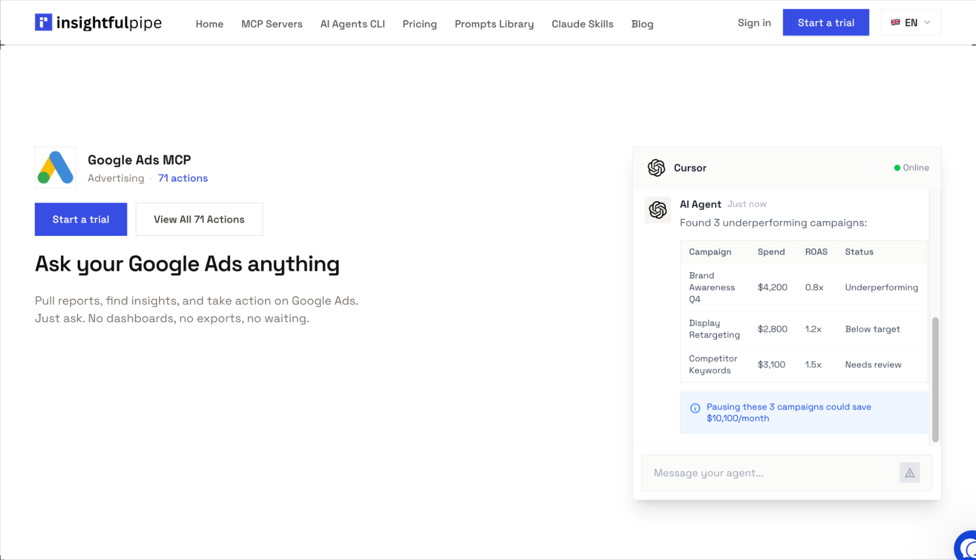Image resolution: width=976 pixels, height=560 pixels.
Task: Open the Claude Skills nav item
Action: click(x=582, y=24)
